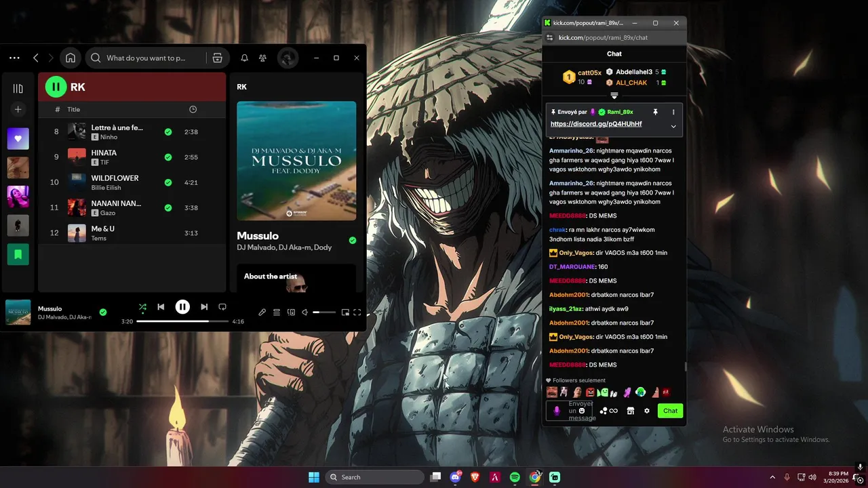Go back with Spotify's left arrow
This screenshot has height=488, width=868.
click(36, 58)
